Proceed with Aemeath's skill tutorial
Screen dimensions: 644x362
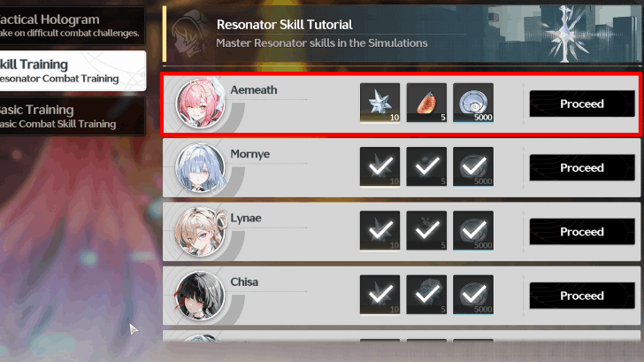pyautogui.click(x=582, y=104)
